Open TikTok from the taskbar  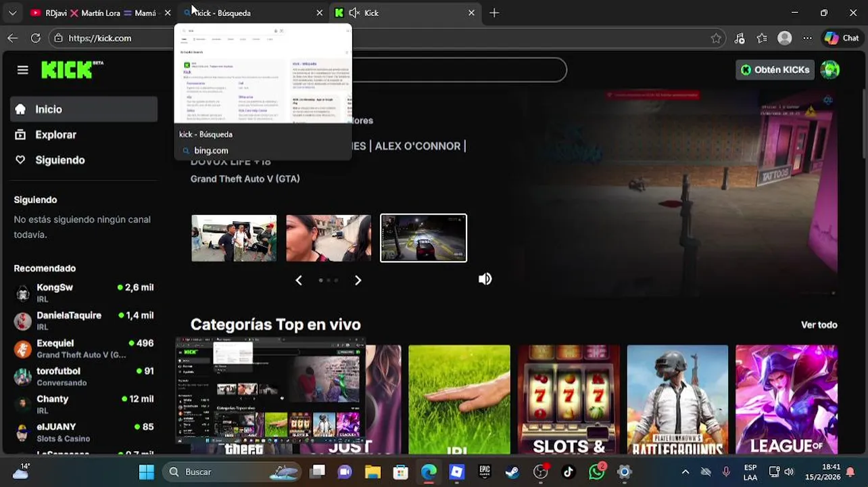point(568,472)
